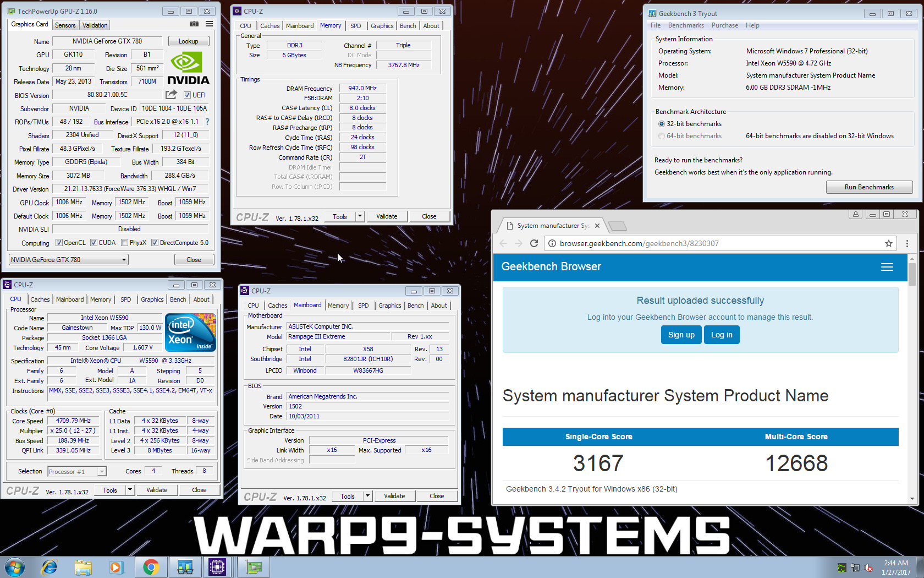Open the GPU selection dropdown in GPU-Z
Viewport: 924px width, 578px height.
click(x=69, y=260)
